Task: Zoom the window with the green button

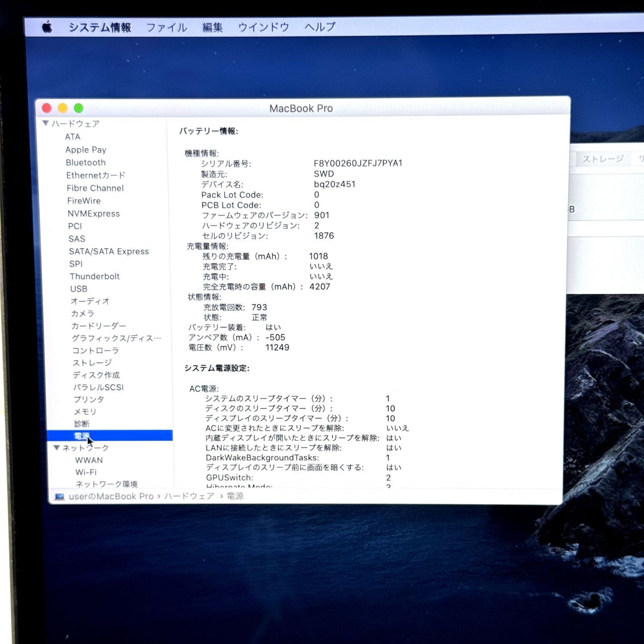Action: point(79,108)
